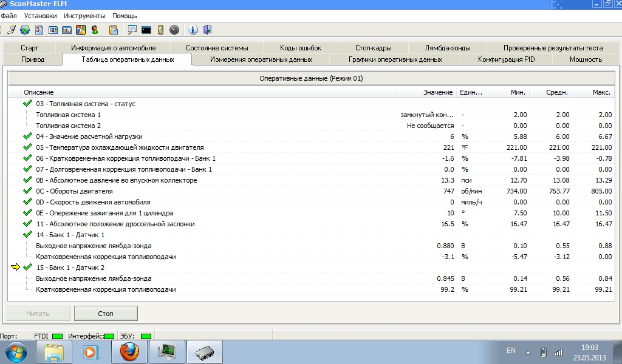Switch to the Коды ошибок tab

click(x=301, y=48)
